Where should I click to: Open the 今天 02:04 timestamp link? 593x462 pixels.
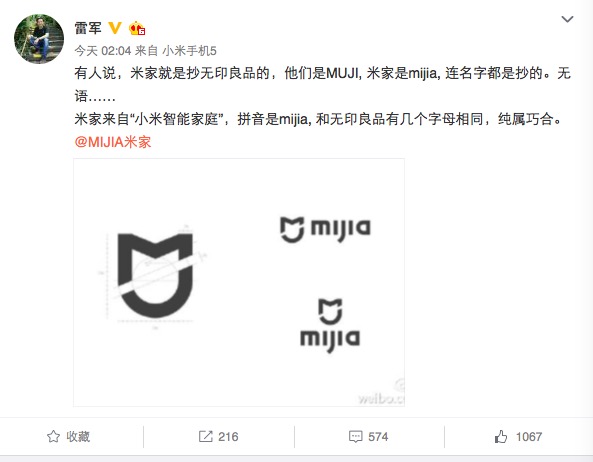[102, 51]
